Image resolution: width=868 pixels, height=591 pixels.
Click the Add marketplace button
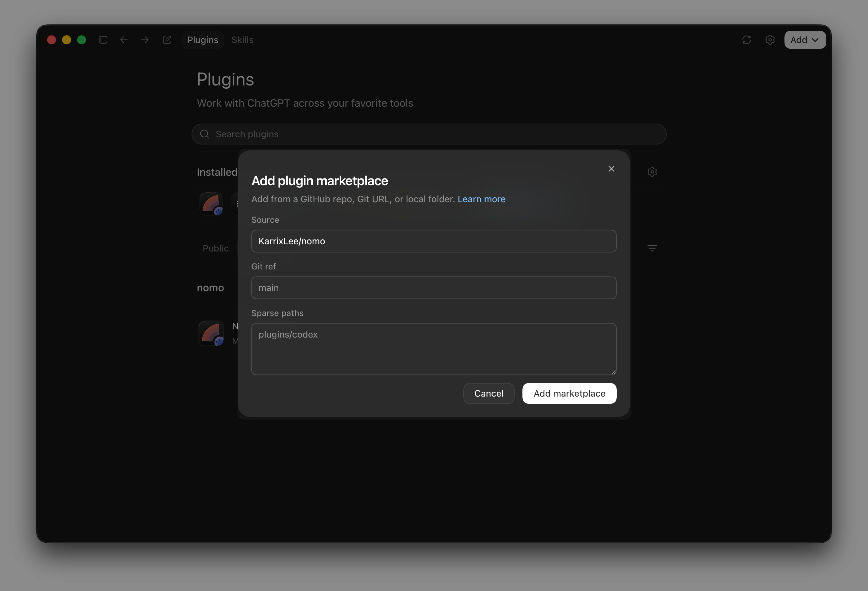tap(569, 393)
